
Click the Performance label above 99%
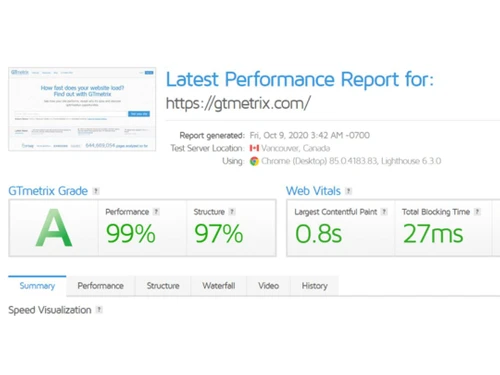point(127,212)
